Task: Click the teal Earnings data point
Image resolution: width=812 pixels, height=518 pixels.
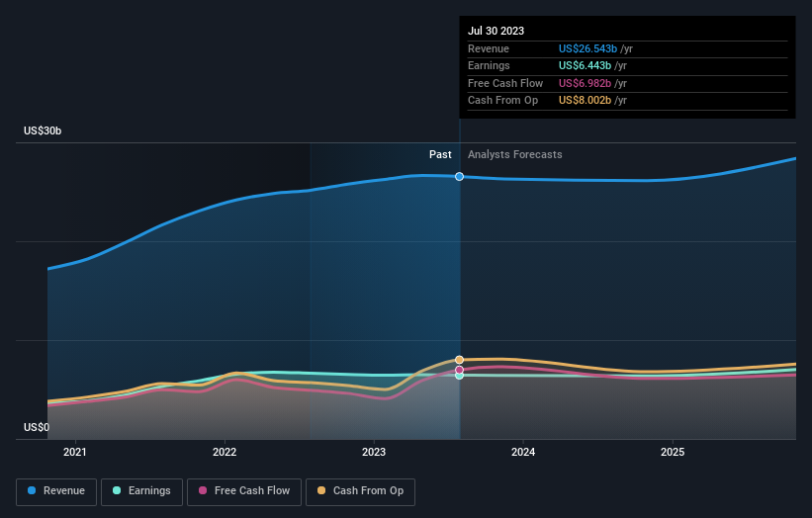Action: 459,376
